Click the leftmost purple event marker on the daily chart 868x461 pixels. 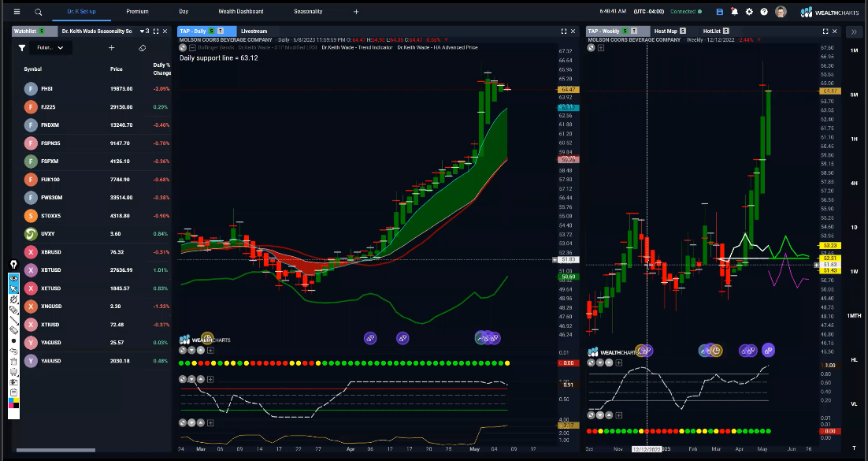pyautogui.click(x=369, y=338)
